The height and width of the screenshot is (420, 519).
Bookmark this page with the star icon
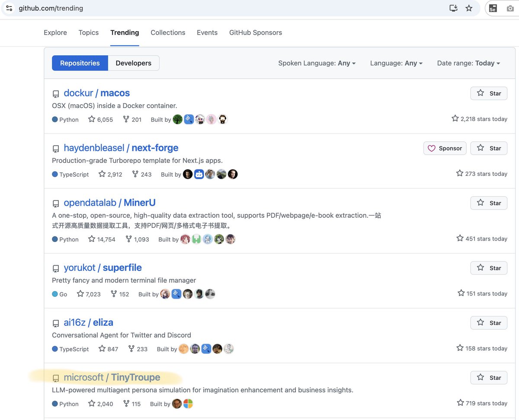469,8
